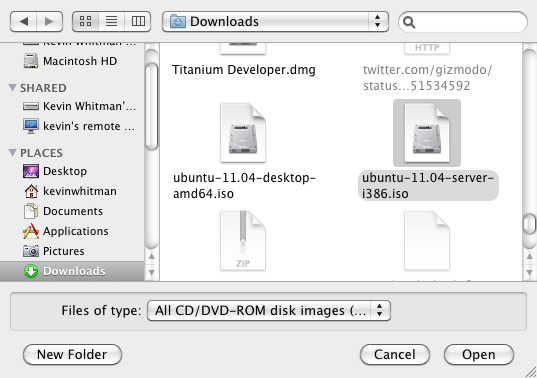The height and width of the screenshot is (378, 537).
Task: Click the ubuntu-11.04-desktop-amd64.iso file name
Action: click(x=244, y=186)
